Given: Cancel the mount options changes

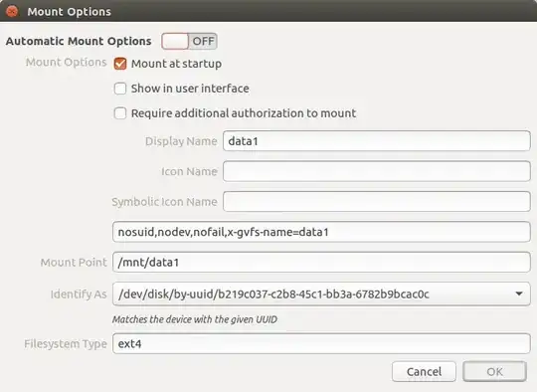Looking at the screenshot, I should [x=424, y=371].
